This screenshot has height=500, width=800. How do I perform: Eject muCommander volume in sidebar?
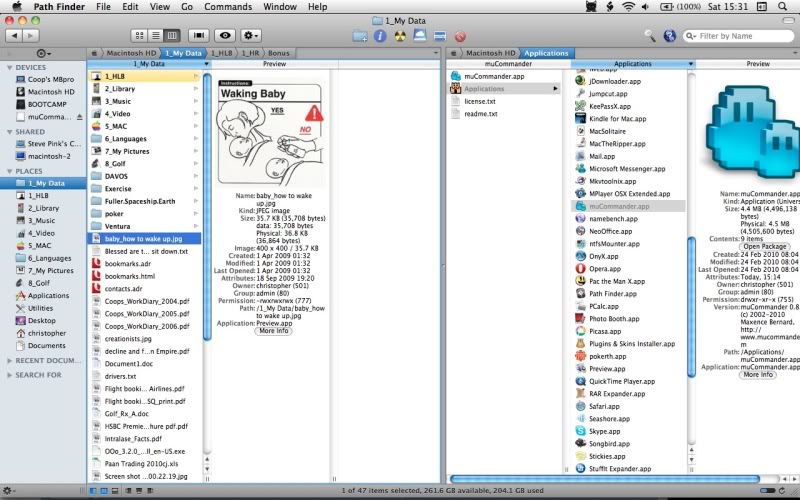pos(80,117)
